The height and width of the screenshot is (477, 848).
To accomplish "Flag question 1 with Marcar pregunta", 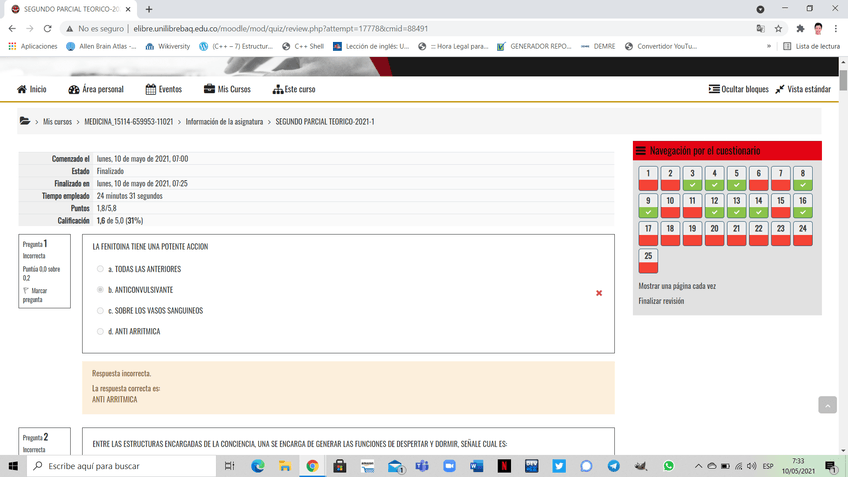I will (x=35, y=295).
